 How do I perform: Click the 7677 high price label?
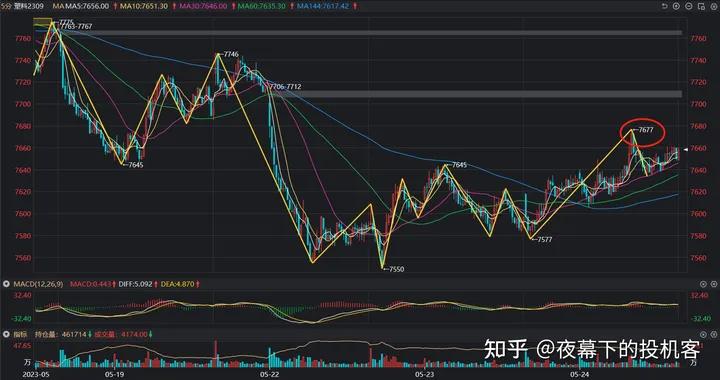646,130
